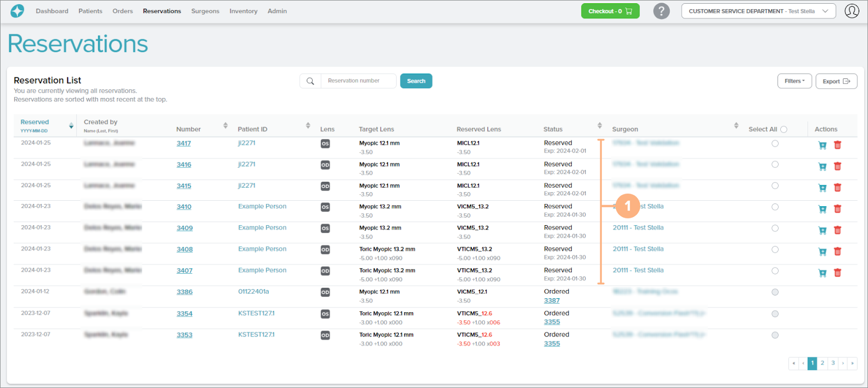Open the Inventory menu item
The image size is (868, 388).
[x=243, y=11]
